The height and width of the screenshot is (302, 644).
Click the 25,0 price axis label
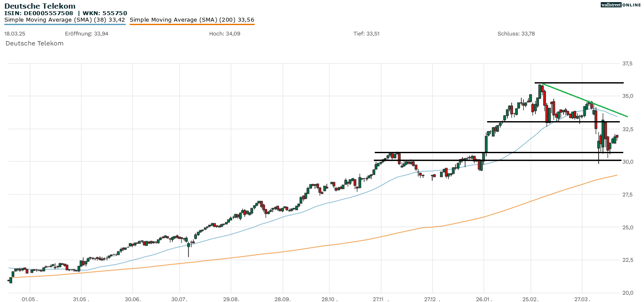[627, 227]
